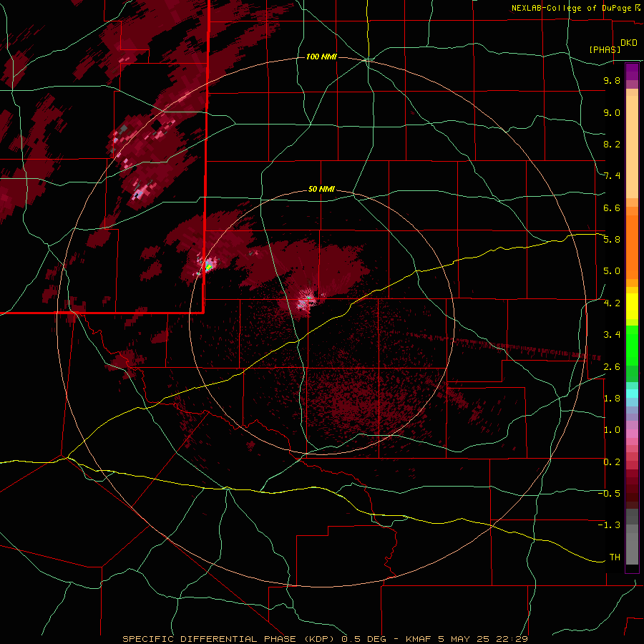This screenshot has width=644, height=644.
Task: Click the 3.4 scale label
Action: pos(612,334)
